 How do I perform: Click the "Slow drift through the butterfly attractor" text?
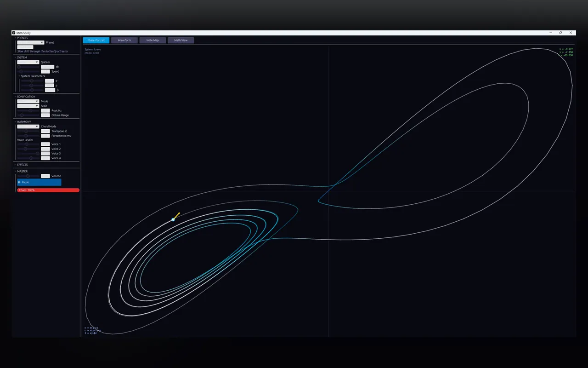click(x=43, y=52)
